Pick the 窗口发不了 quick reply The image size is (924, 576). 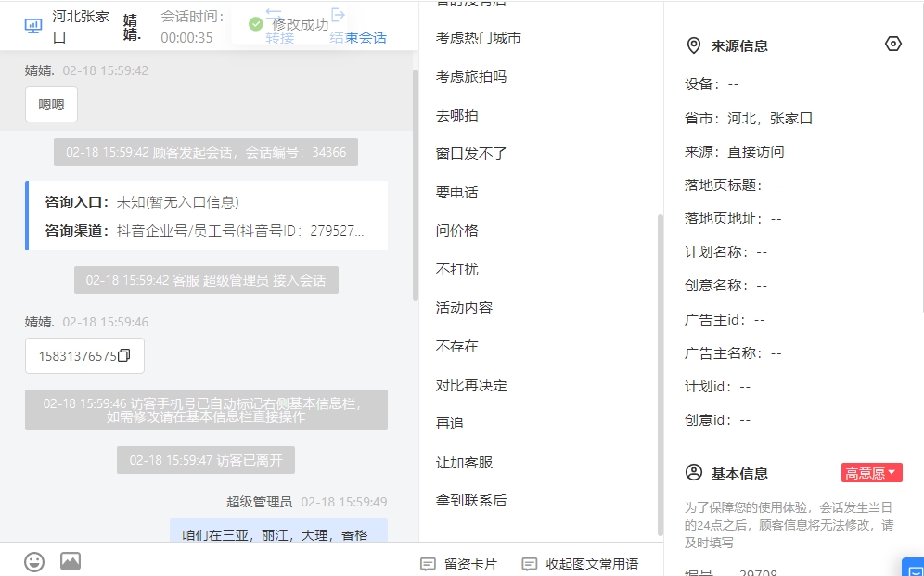471,154
